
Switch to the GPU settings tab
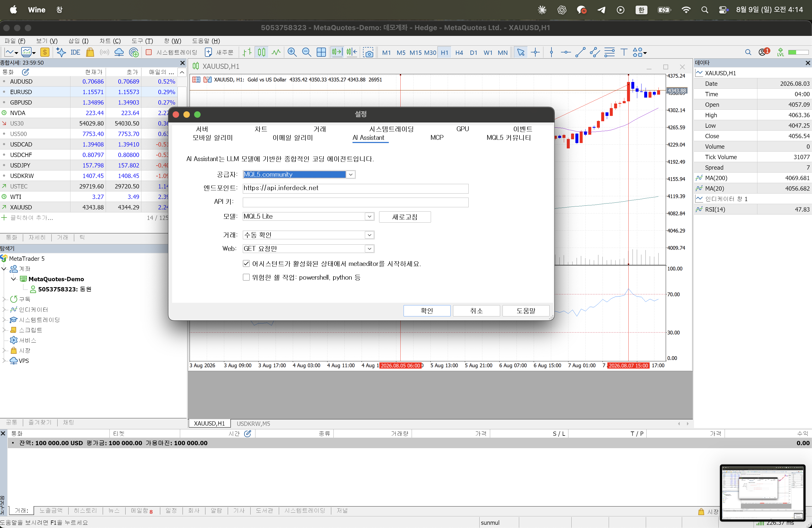click(463, 129)
